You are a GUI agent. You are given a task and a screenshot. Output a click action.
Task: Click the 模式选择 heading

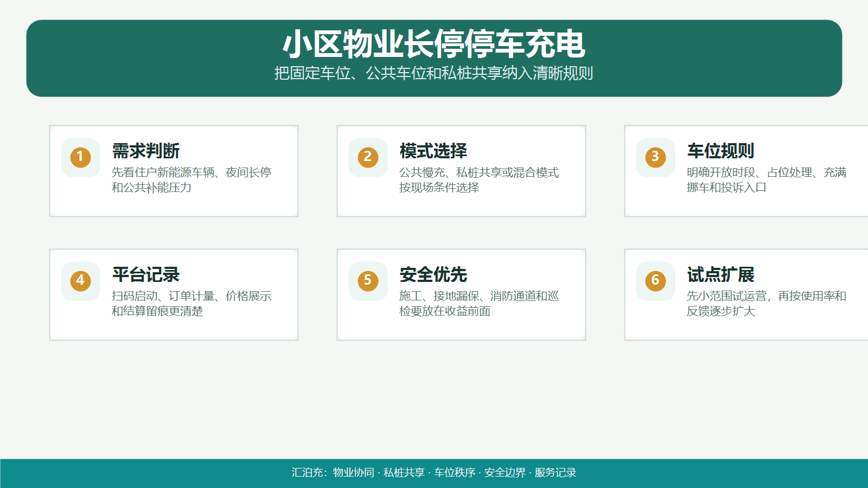[x=433, y=151]
